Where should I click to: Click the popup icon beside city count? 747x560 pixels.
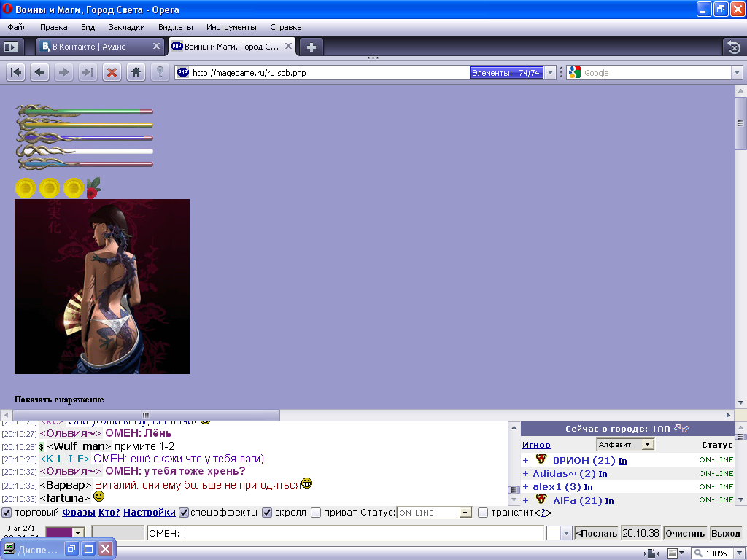tap(682, 429)
